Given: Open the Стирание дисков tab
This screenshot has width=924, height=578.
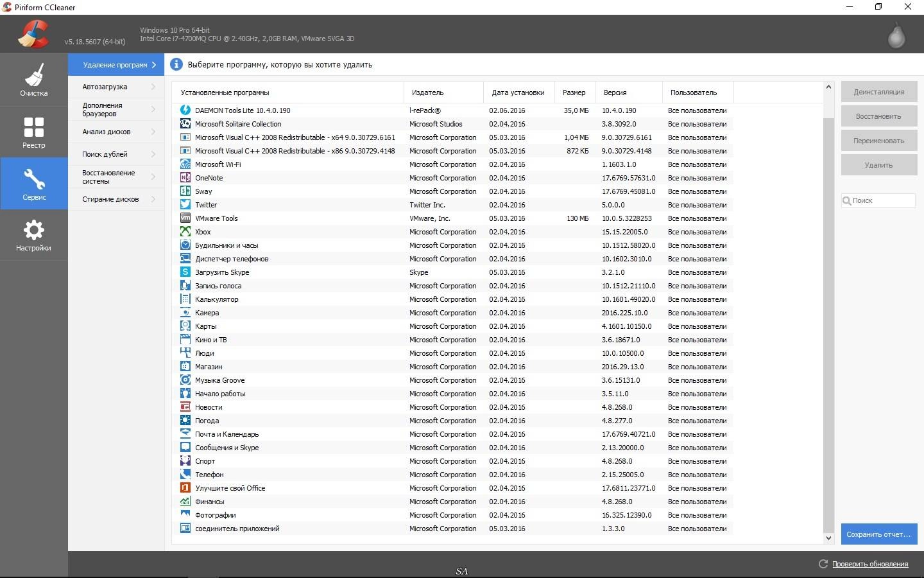Looking at the screenshot, I should tap(116, 199).
